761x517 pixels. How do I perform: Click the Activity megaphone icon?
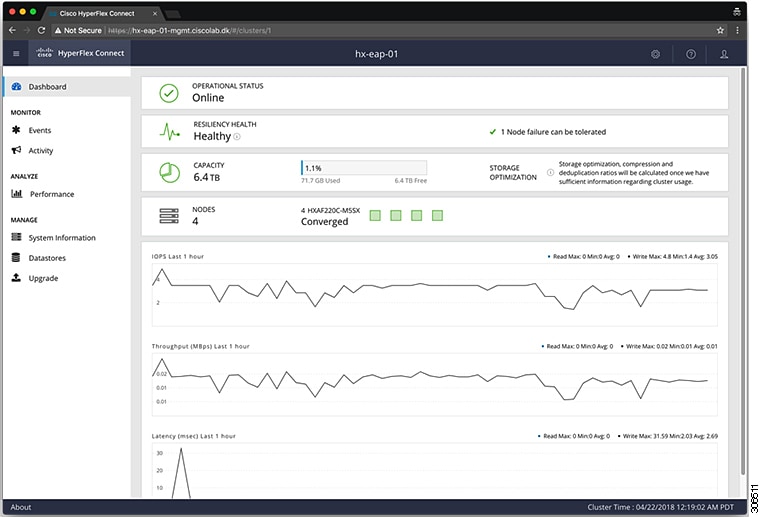click(16, 150)
